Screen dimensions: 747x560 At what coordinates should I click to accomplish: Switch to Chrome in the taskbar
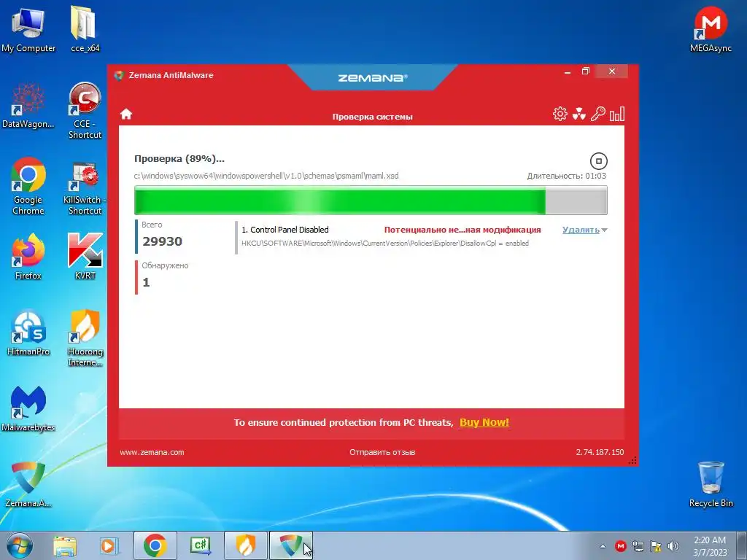[x=155, y=545]
